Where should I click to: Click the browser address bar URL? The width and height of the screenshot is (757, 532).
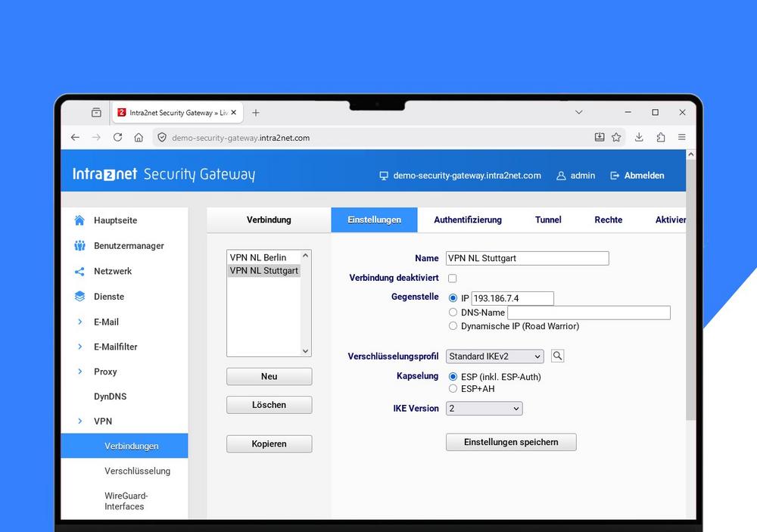(241, 138)
